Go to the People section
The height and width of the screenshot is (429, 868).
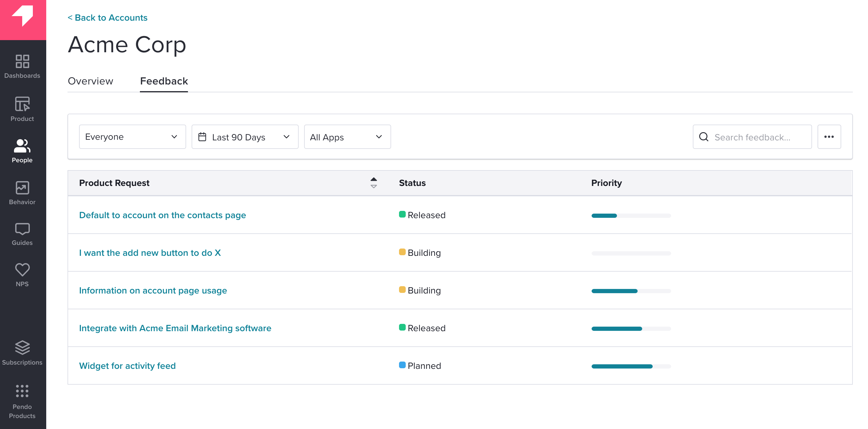pyautogui.click(x=22, y=151)
